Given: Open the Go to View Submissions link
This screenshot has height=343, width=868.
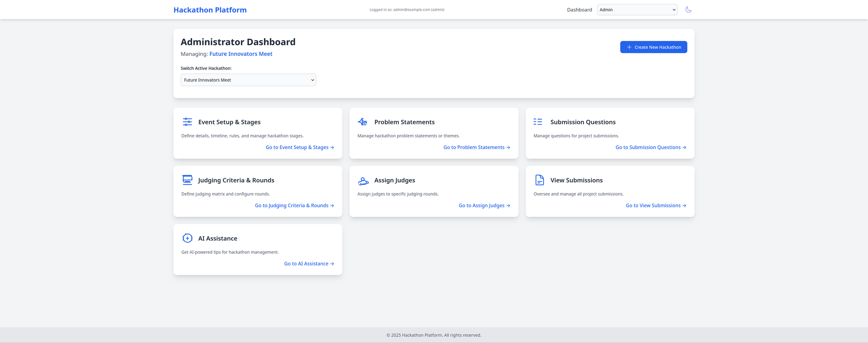Looking at the screenshot, I should [x=656, y=206].
